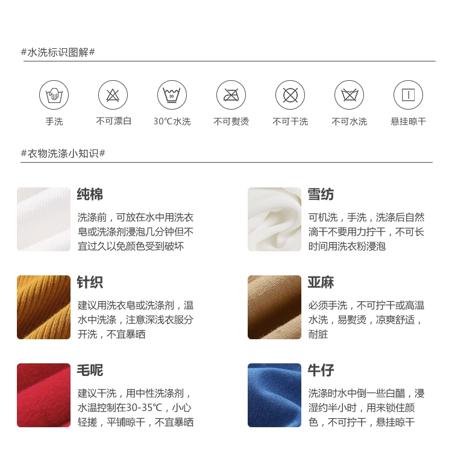Select the do-not-bleach (不可漂白) triangle icon
This screenshot has height=476, width=452.
pos(113,95)
